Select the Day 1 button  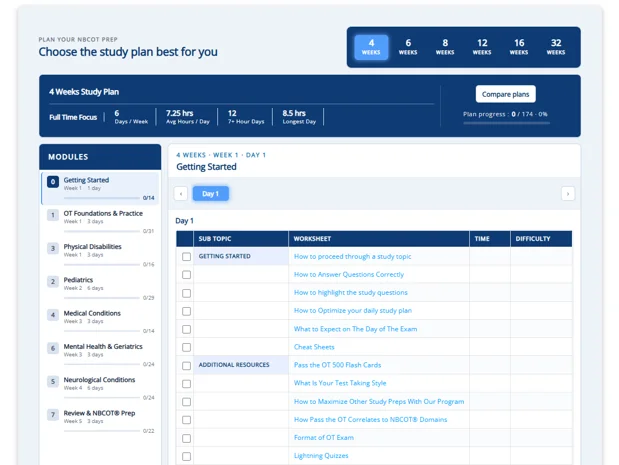pyautogui.click(x=210, y=194)
